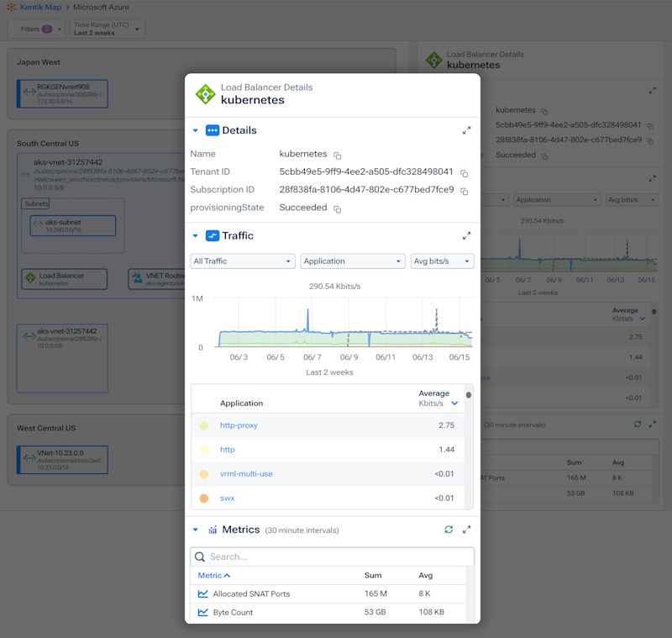Collapse the Metrics section
The height and width of the screenshot is (638, 672).
[x=196, y=530]
